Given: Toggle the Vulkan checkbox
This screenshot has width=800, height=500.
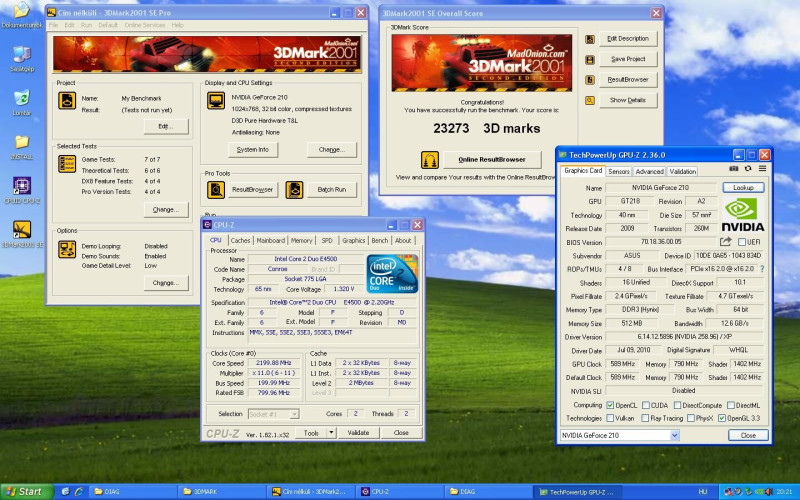Looking at the screenshot, I should 610,418.
